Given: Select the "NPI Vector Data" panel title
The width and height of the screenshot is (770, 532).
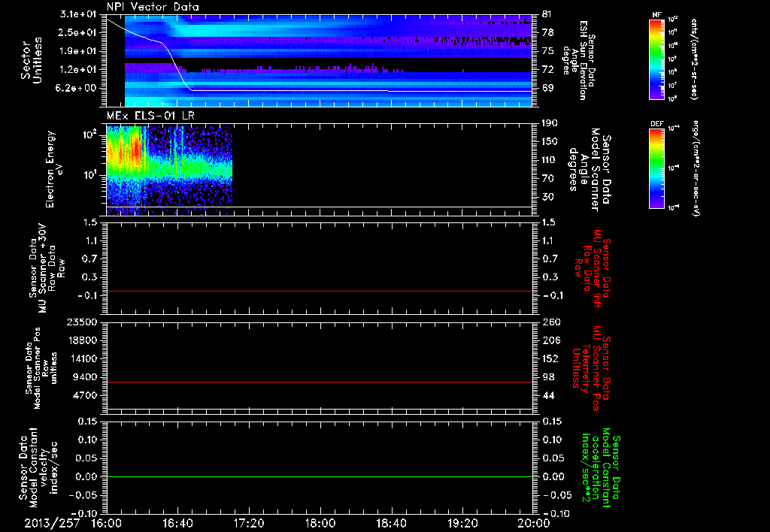Looking at the screenshot, I should point(153,7).
